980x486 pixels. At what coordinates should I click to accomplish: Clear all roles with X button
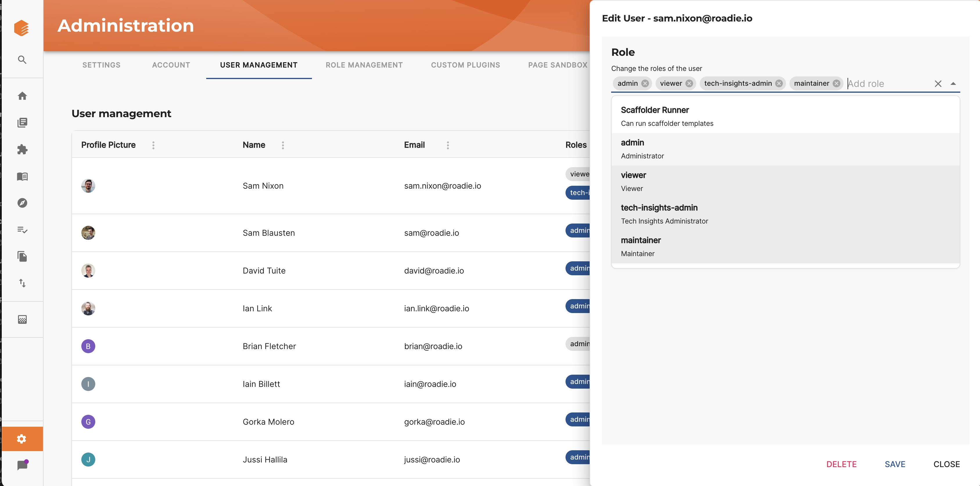click(x=937, y=83)
